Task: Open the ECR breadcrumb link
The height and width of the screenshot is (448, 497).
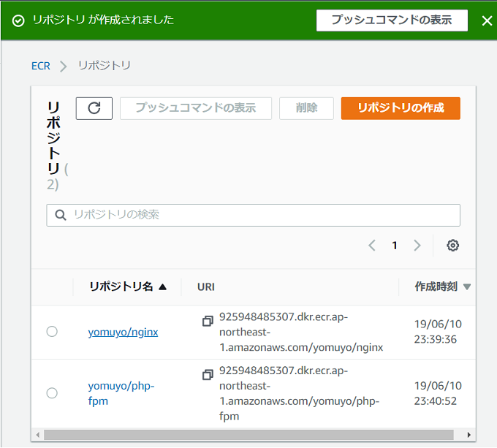Action: click(41, 66)
